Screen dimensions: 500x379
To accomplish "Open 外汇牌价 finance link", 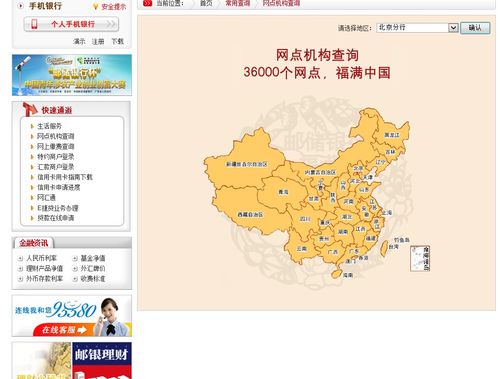I will click(93, 268).
